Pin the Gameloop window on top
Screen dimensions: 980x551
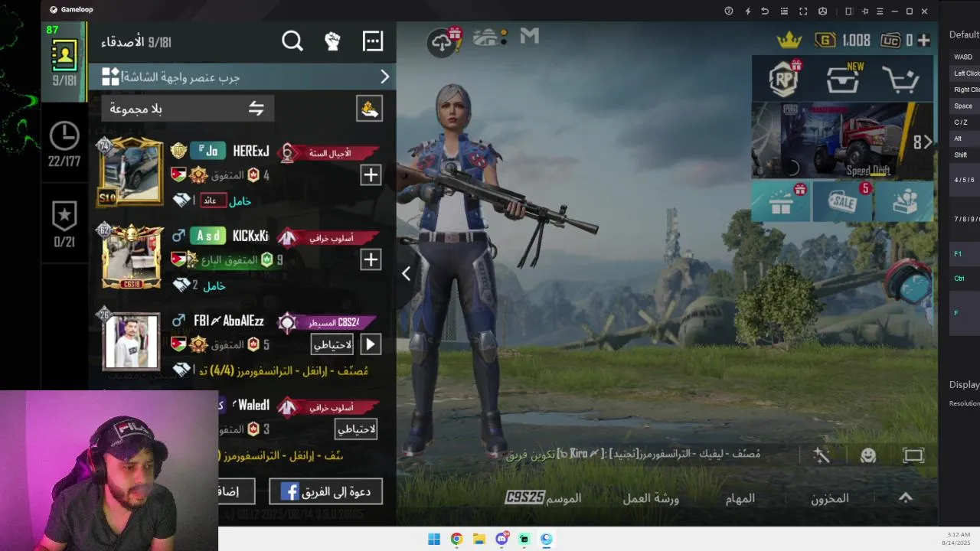click(x=865, y=11)
